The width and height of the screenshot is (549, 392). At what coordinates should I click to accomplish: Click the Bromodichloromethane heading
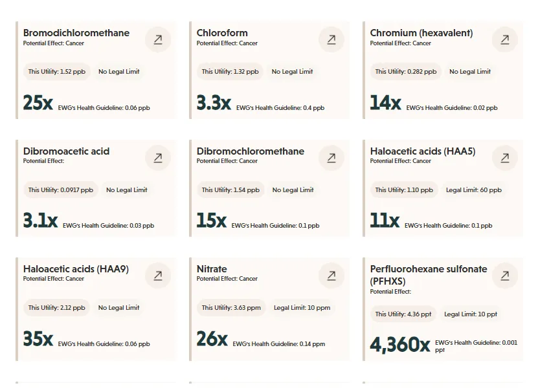point(76,33)
